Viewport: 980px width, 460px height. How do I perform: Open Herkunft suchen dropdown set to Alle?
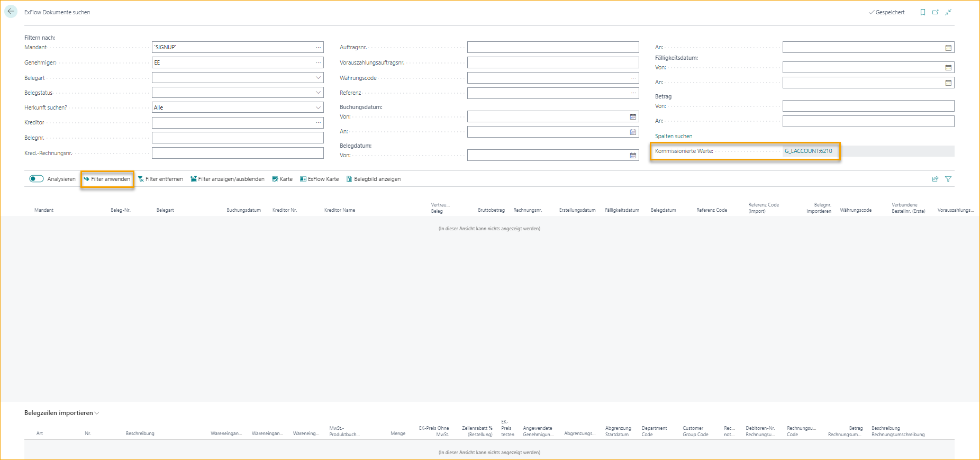pos(318,107)
